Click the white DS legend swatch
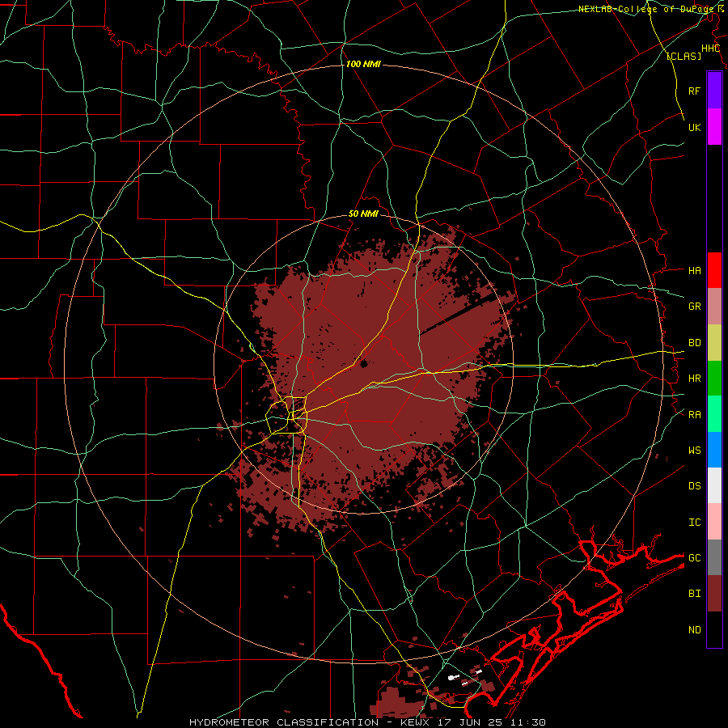Image resolution: width=728 pixels, height=728 pixels. coord(714,485)
